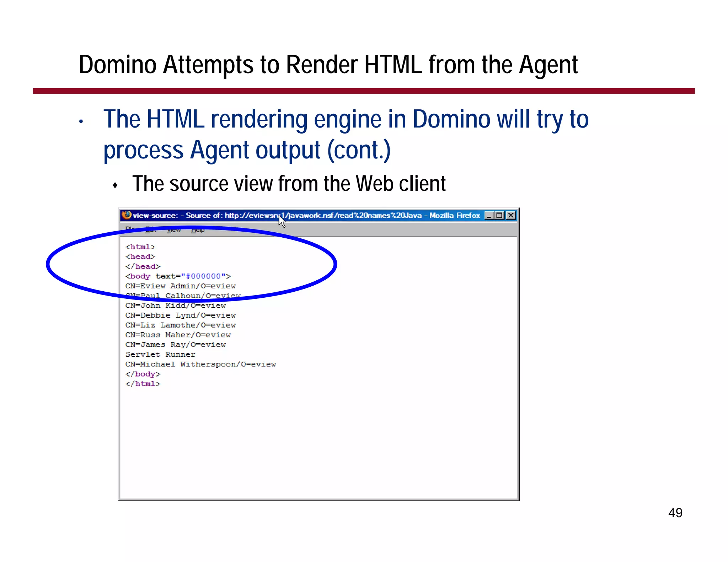Click the line CN=Russ Maher/O=eview

[x=178, y=335]
